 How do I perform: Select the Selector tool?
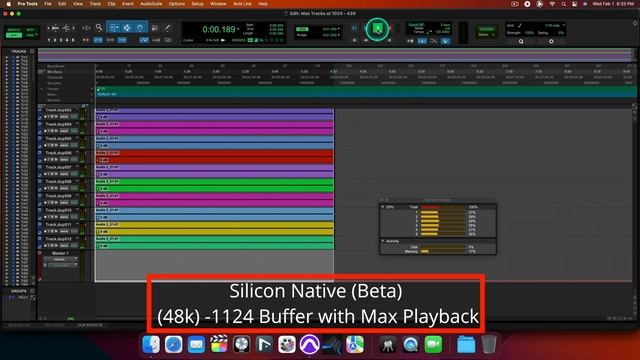(x=127, y=28)
